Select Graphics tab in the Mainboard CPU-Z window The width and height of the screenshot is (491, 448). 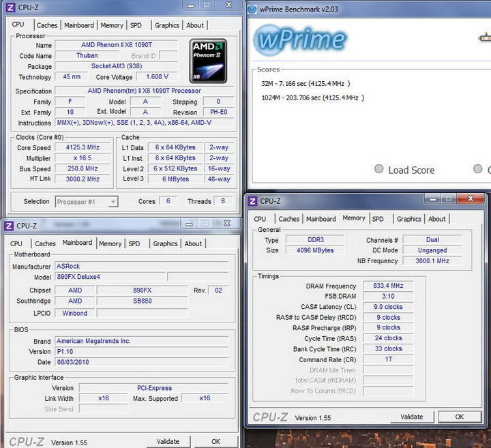tap(165, 243)
